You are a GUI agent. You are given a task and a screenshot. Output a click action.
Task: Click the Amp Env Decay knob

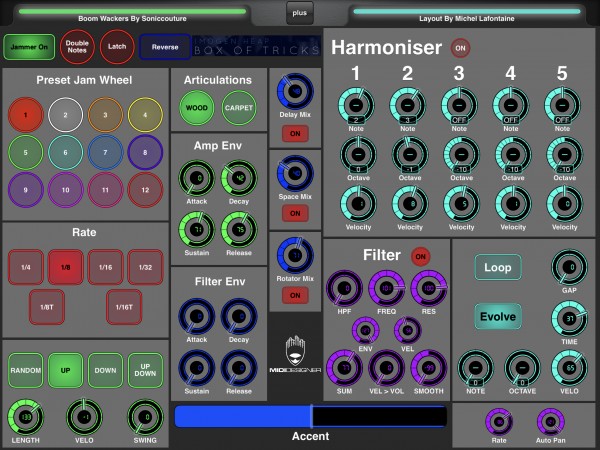click(x=239, y=178)
